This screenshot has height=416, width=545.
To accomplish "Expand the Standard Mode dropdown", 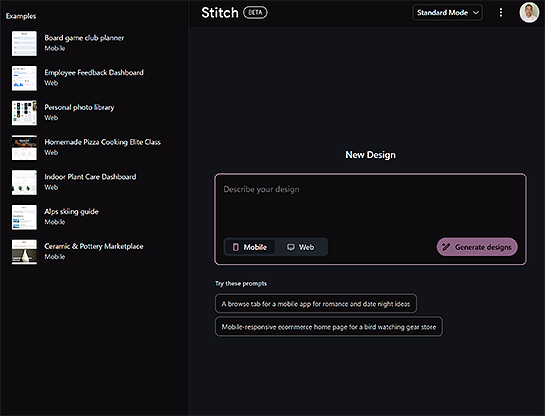I will 447,13.
